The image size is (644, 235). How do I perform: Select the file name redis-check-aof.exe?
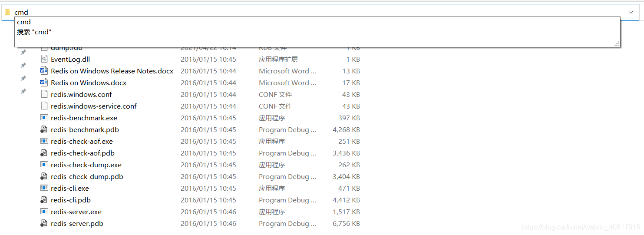82,141
